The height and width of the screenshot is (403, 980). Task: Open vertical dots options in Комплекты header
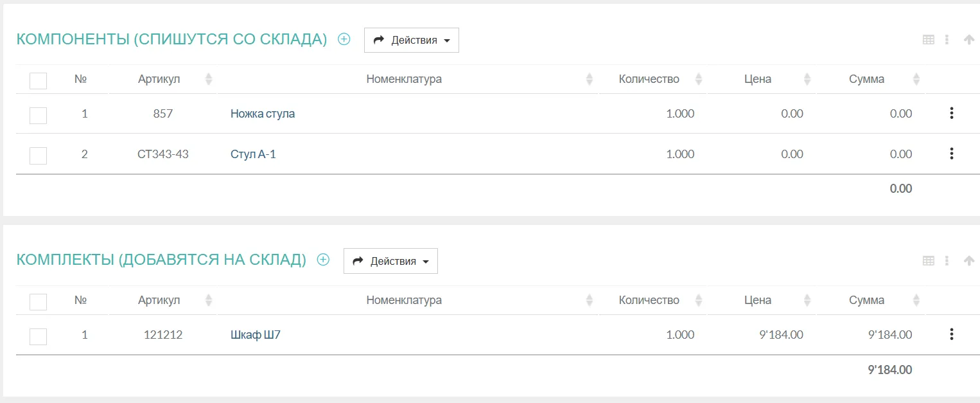[x=947, y=261]
